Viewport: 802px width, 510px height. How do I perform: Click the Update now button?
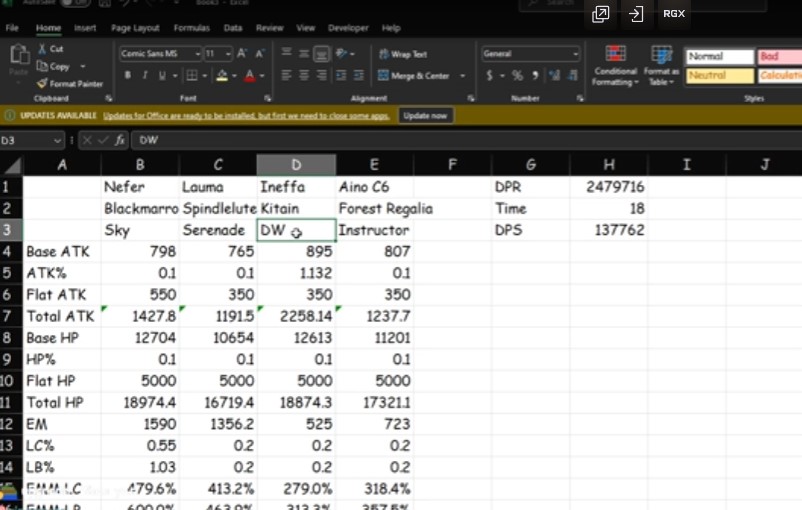tap(425, 116)
